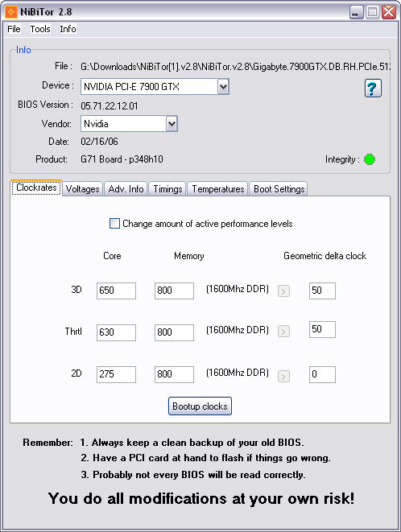
Task: Open the Tools menu
Action: [40, 29]
